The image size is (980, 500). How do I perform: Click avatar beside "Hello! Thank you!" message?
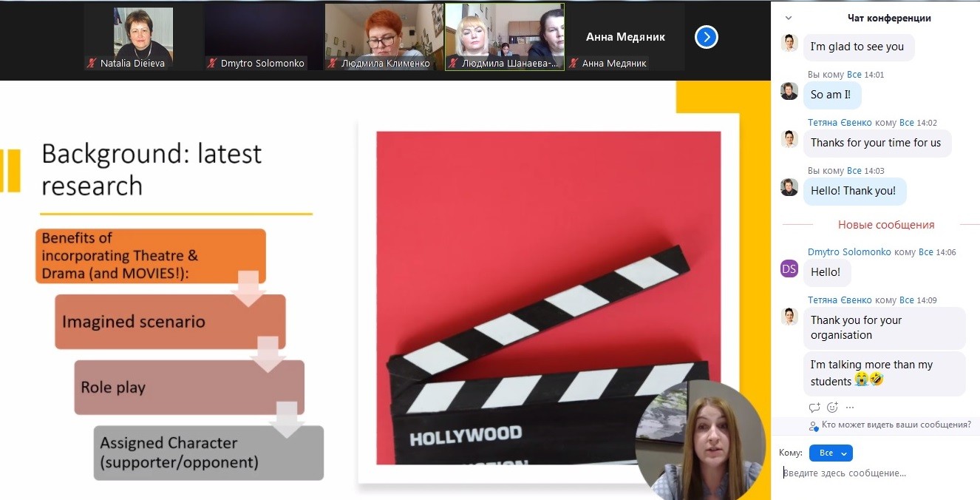(x=789, y=187)
